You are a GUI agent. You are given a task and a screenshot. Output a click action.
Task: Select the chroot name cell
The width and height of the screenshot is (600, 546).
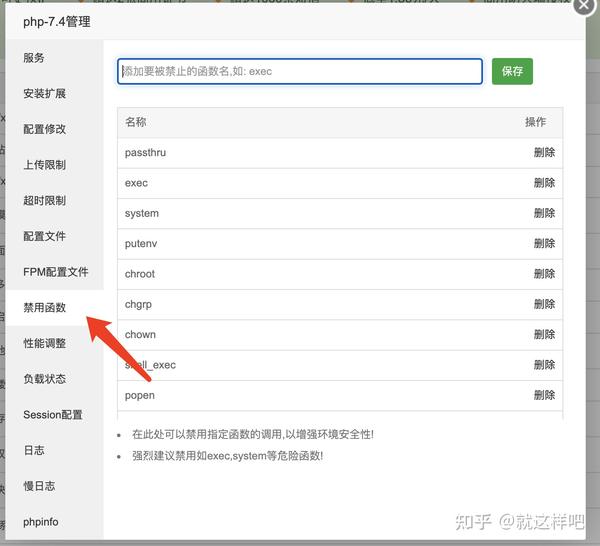click(x=140, y=274)
